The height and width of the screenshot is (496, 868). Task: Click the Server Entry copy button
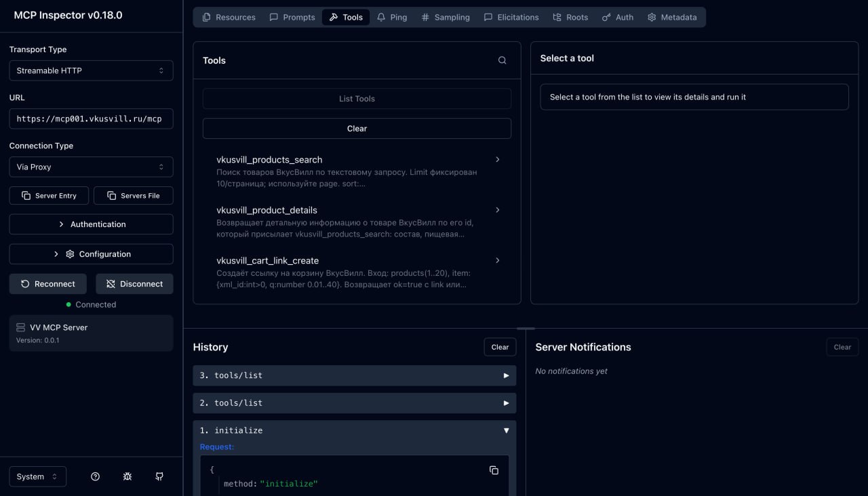click(x=49, y=196)
